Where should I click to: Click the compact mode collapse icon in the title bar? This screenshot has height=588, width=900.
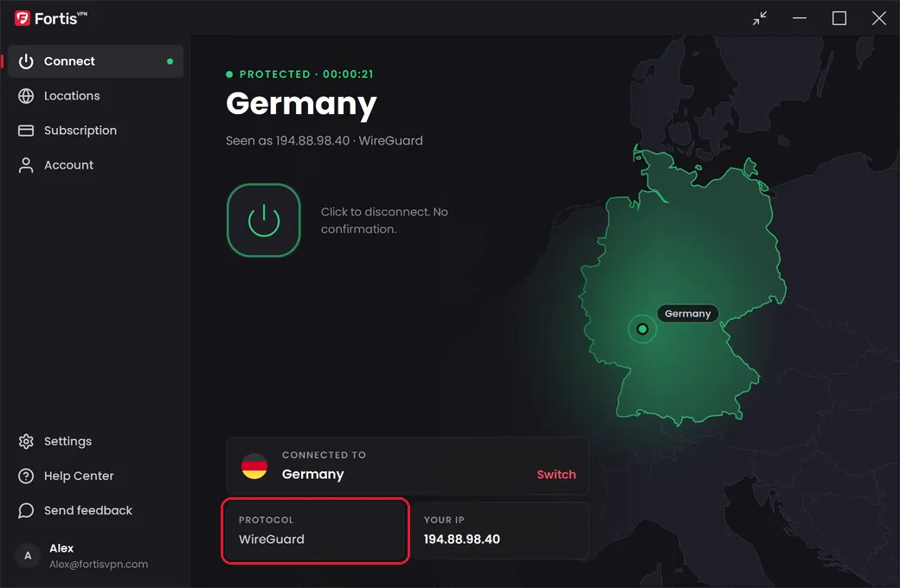click(760, 18)
